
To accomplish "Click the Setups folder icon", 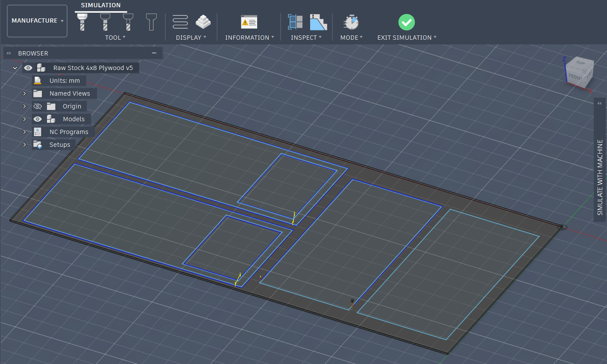I will (x=38, y=145).
